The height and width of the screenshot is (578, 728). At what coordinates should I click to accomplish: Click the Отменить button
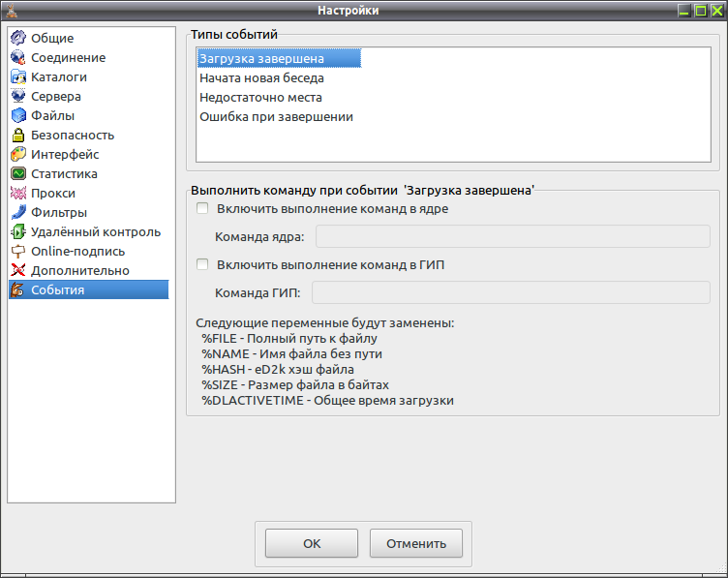pos(416,543)
